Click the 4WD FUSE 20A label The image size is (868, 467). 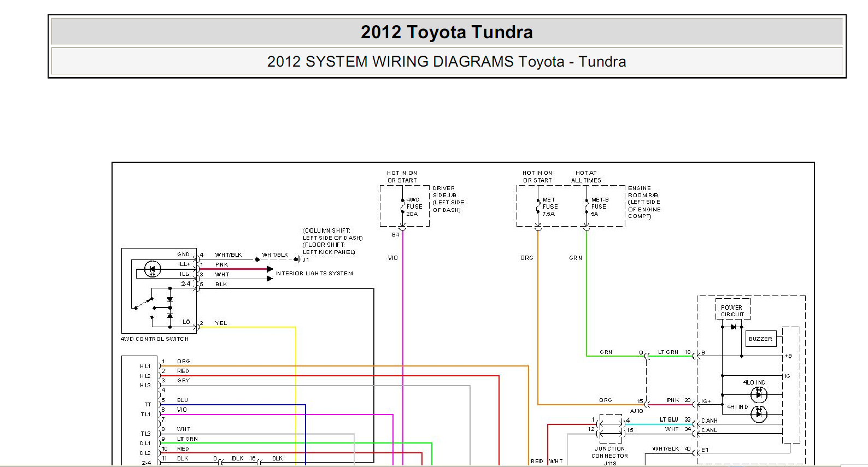[414, 207]
